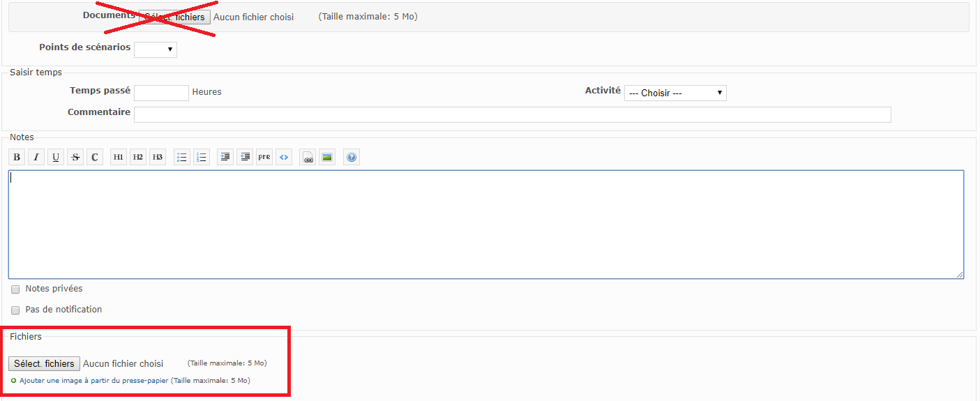Click into the Commentaire text field

pos(512,114)
